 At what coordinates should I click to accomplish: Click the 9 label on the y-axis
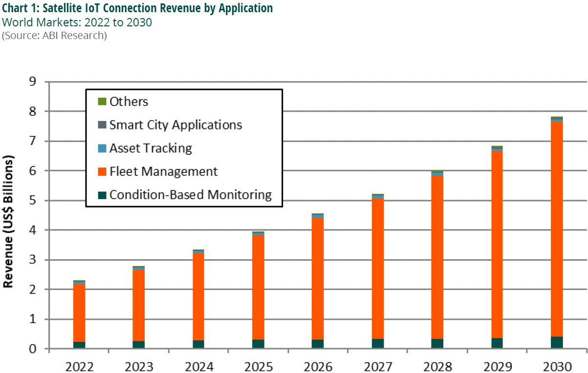click(33, 82)
